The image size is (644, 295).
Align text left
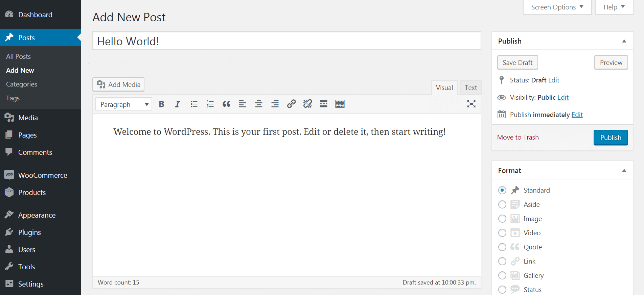click(243, 104)
